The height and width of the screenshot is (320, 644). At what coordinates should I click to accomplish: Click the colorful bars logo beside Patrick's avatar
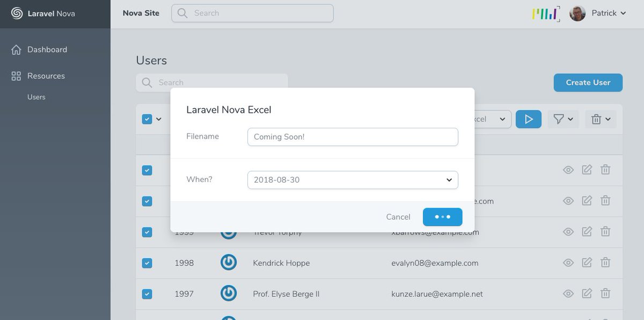click(x=546, y=13)
